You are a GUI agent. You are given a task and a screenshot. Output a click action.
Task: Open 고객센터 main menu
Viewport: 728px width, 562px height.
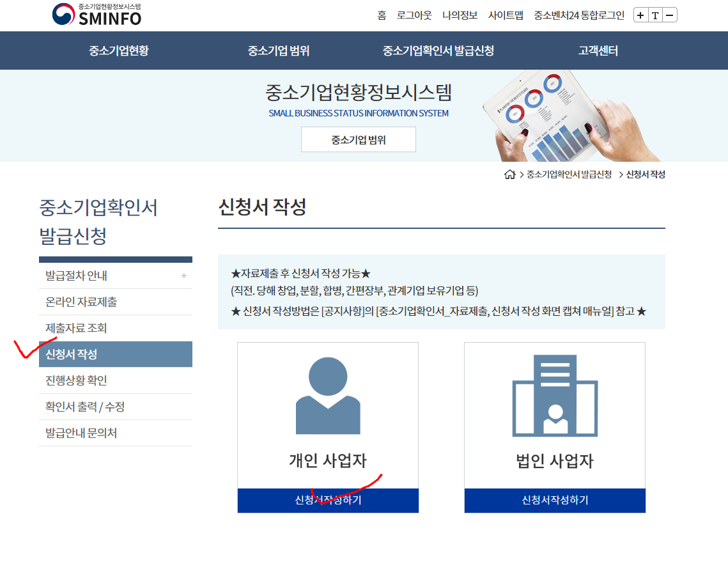click(x=598, y=51)
